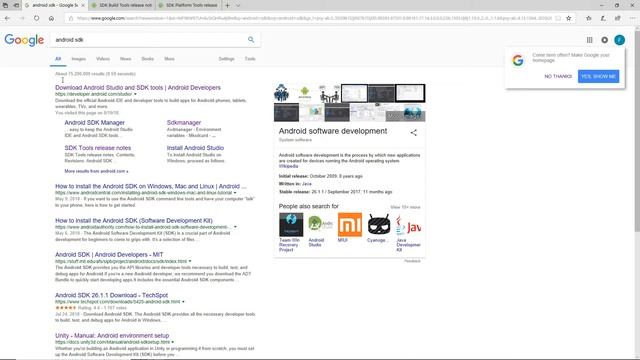Share the Android software development panel
Screen dimensions: 640x360
[x=413, y=133]
